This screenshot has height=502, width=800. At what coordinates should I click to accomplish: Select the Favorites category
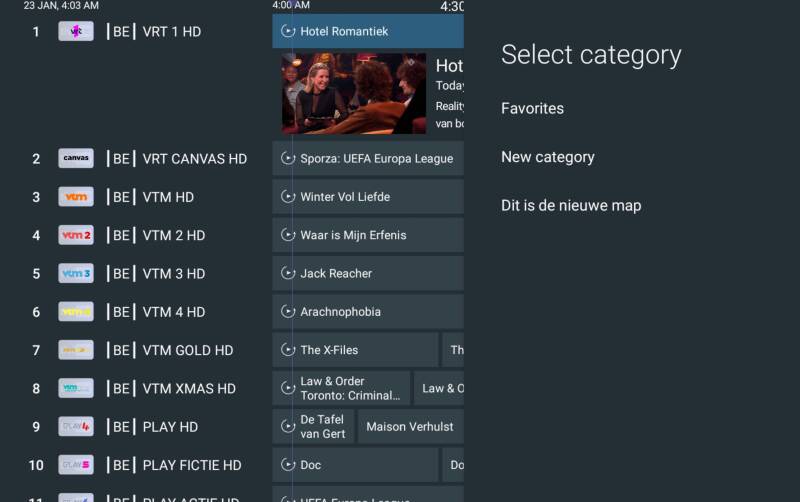[532, 108]
